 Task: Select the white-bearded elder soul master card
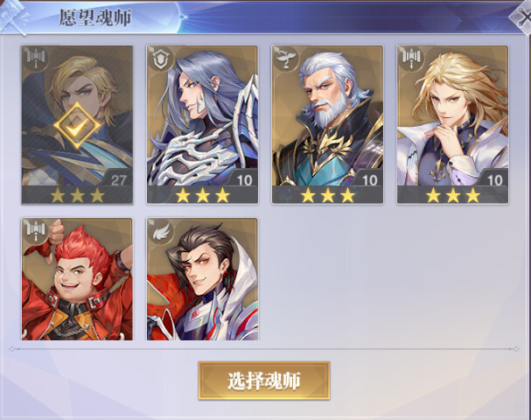327,124
